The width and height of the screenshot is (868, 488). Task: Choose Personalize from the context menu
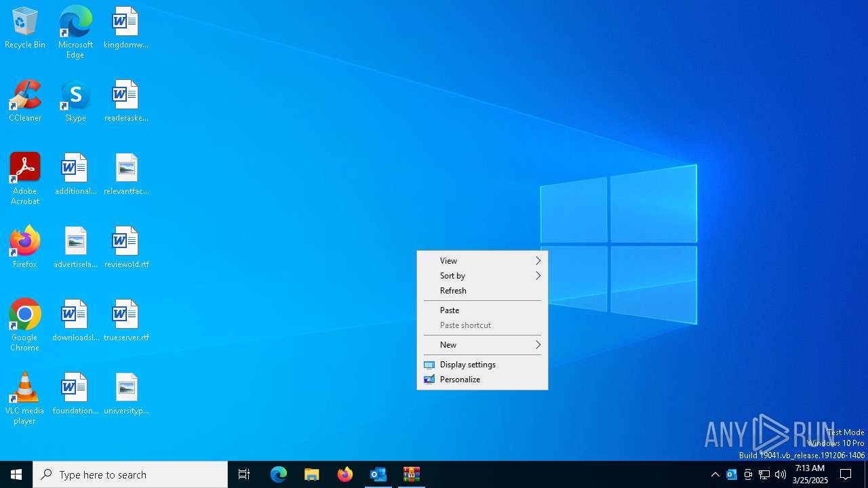point(482,380)
